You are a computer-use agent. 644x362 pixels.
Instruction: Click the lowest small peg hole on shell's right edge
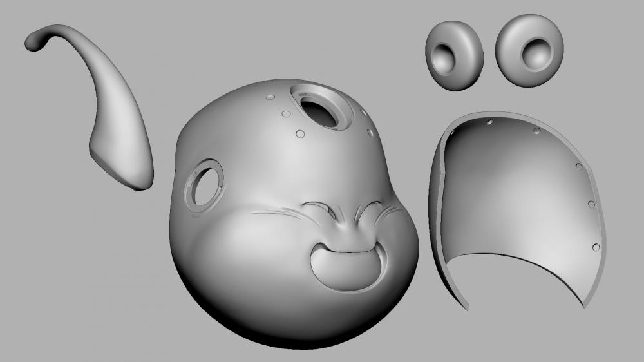(596, 247)
